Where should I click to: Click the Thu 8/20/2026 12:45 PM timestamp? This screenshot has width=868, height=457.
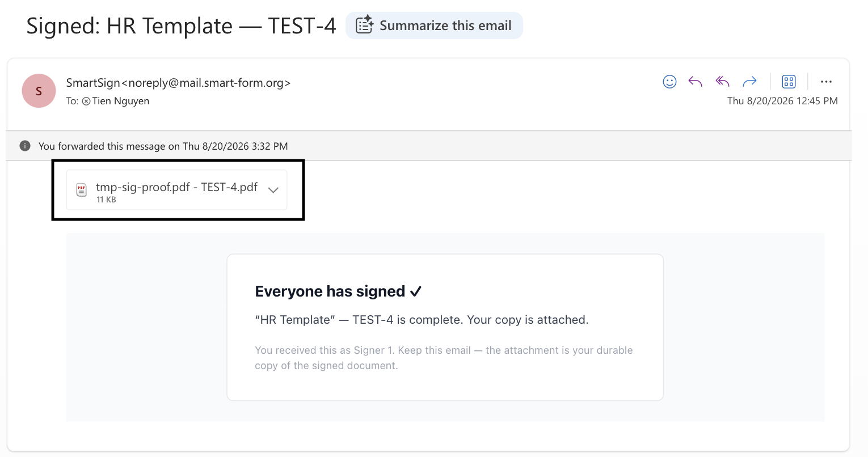pyautogui.click(x=782, y=101)
